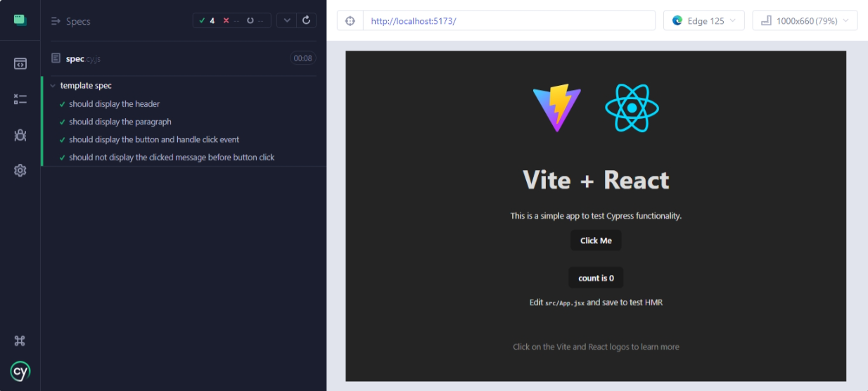Image resolution: width=868 pixels, height=391 pixels.
Task: Select test 'should display the header'
Action: (x=114, y=104)
